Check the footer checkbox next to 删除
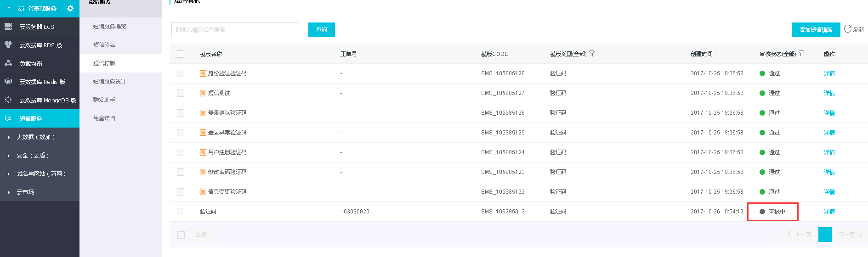868x257 pixels. 181,235
